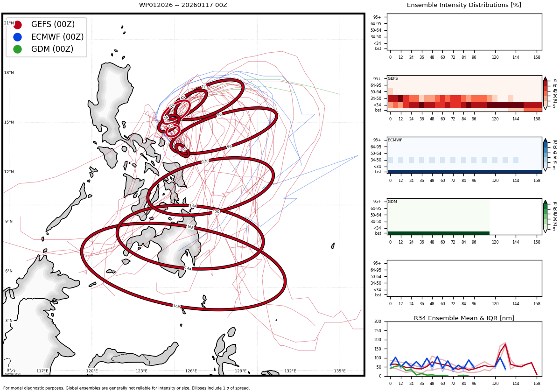Click the 135°E longitude label
The height and width of the screenshot is (392, 560).
(x=340, y=371)
